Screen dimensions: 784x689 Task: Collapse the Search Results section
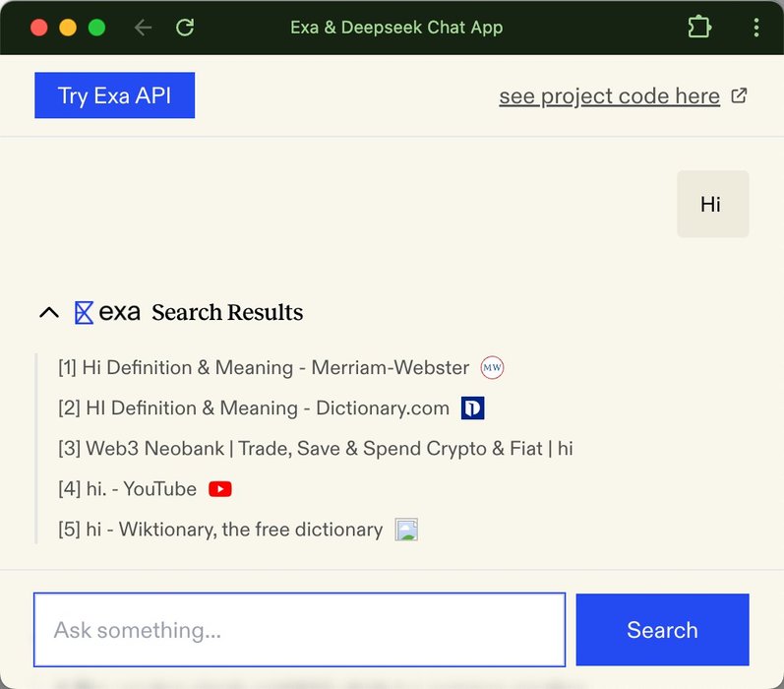tap(48, 313)
